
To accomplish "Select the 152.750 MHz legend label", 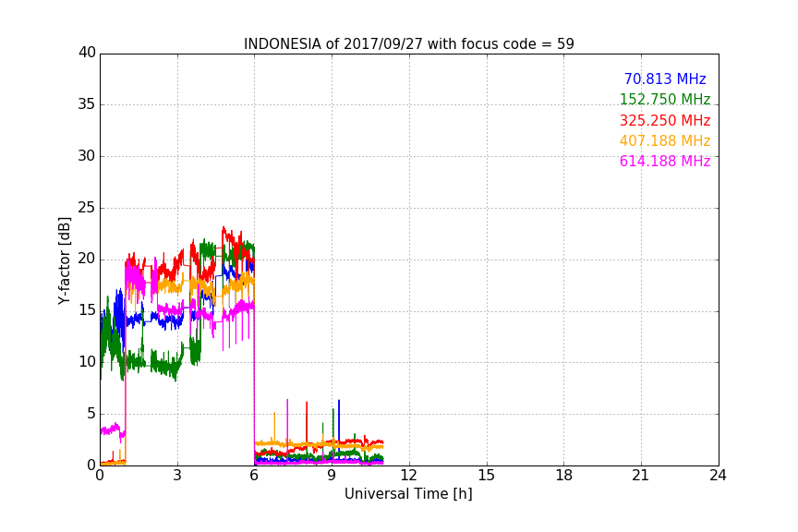I will [x=665, y=100].
